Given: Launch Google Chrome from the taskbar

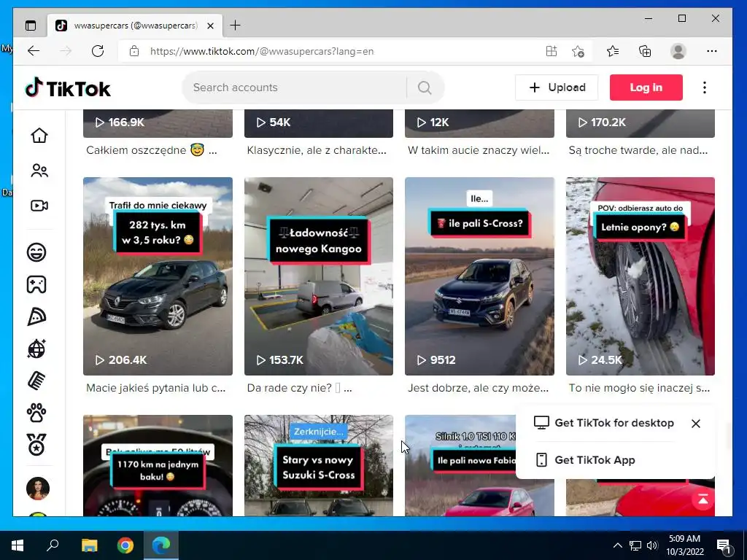Looking at the screenshot, I should [x=125, y=545].
